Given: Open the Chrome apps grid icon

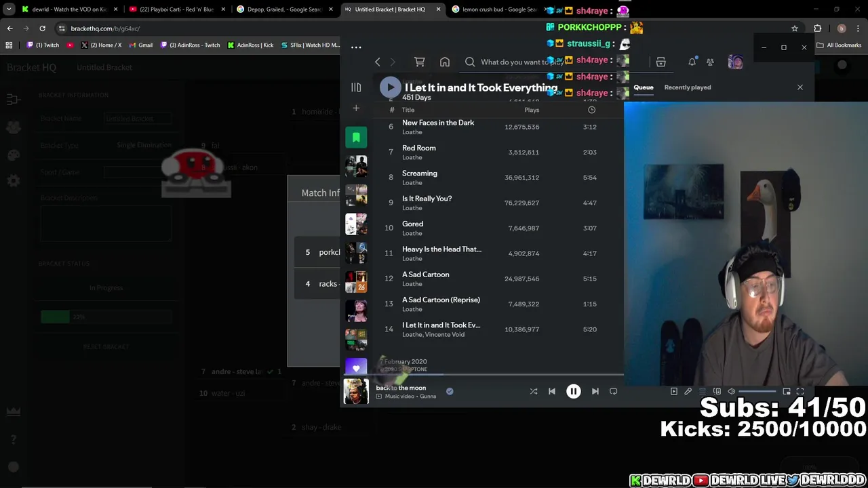Looking at the screenshot, I should pyautogui.click(x=9, y=45).
